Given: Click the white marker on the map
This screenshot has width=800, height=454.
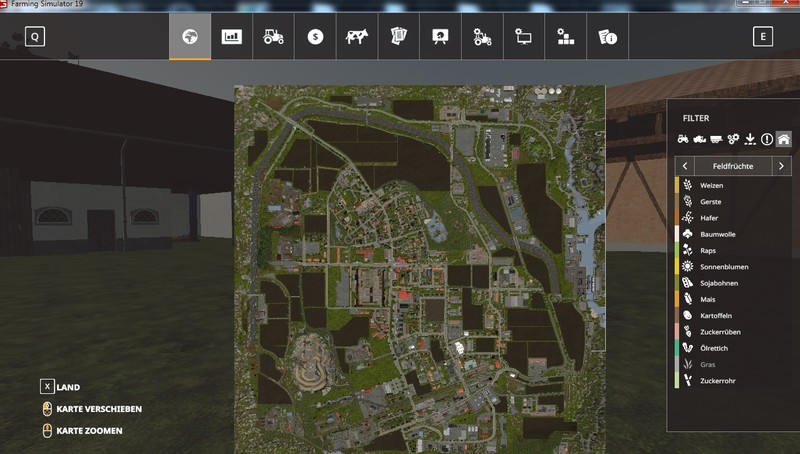Looking at the screenshot, I should [458, 348].
